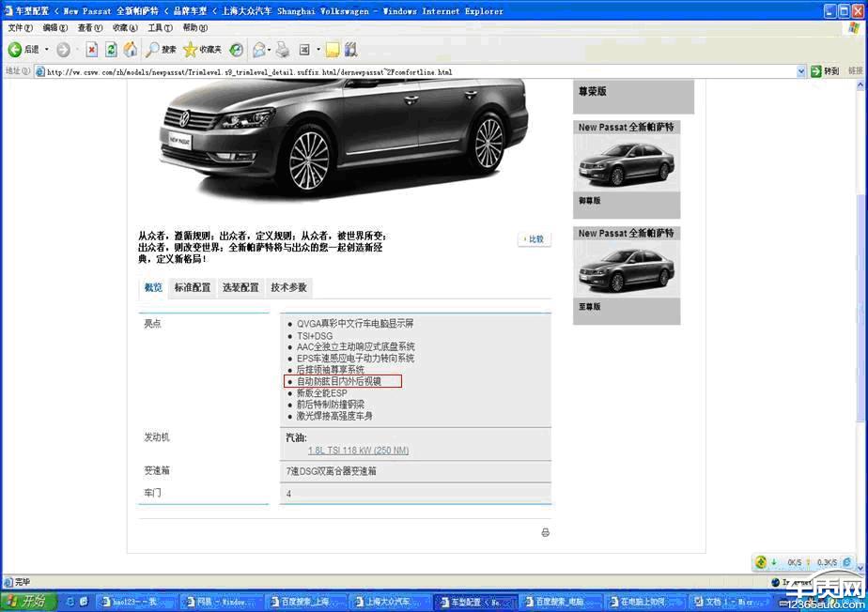Click the Research books toolbar icon

(351, 50)
